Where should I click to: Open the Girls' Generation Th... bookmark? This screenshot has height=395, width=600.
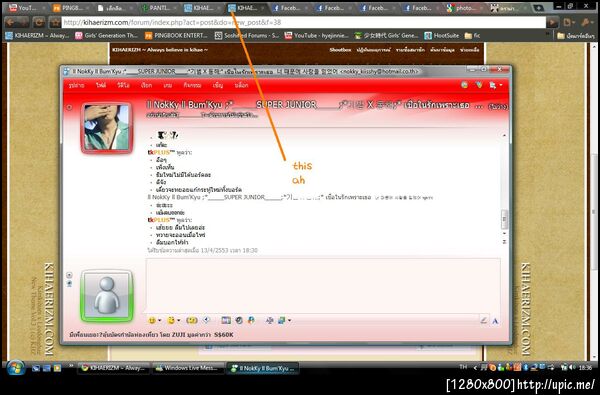pyautogui.click(x=106, y=36)
